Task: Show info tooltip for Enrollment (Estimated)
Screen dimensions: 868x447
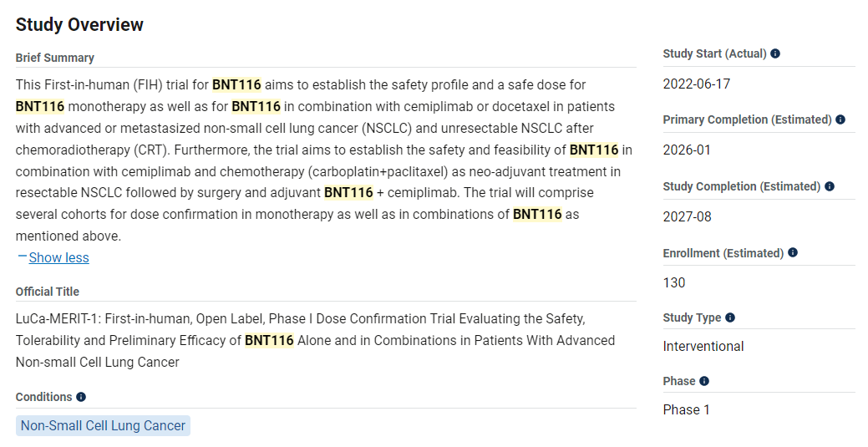Action: point(793,252)
